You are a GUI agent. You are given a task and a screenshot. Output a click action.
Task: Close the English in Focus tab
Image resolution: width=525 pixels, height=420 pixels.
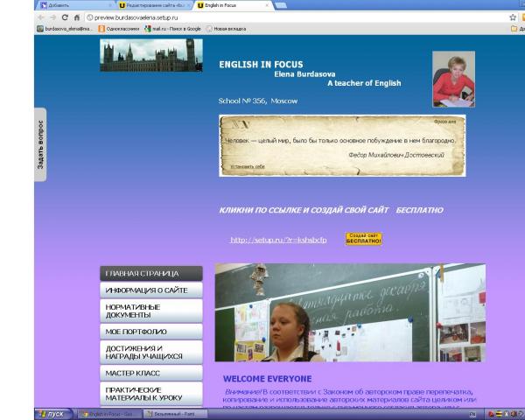click(x=267, y=5)
